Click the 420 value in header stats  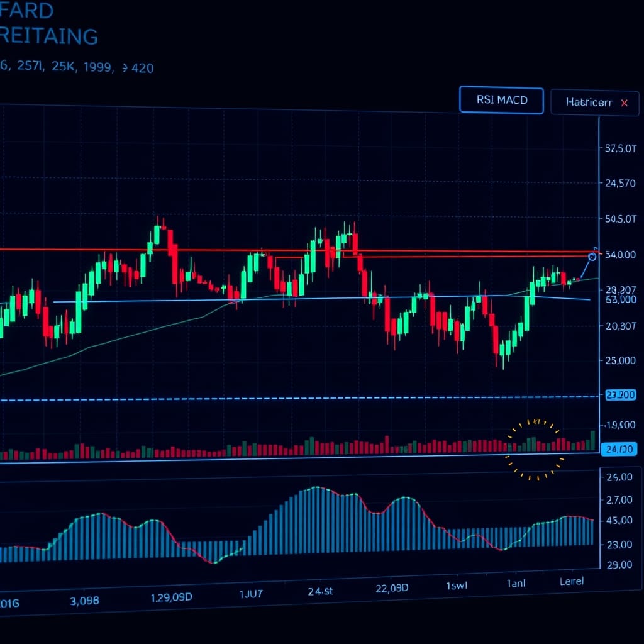point(143,68)
